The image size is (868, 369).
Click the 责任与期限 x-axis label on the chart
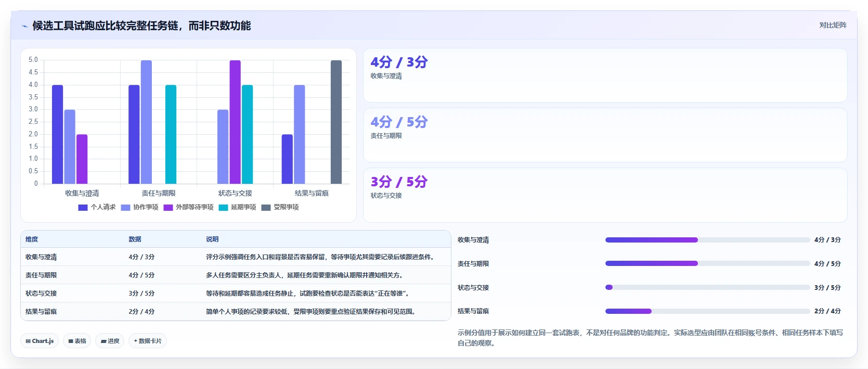[159, 193]
